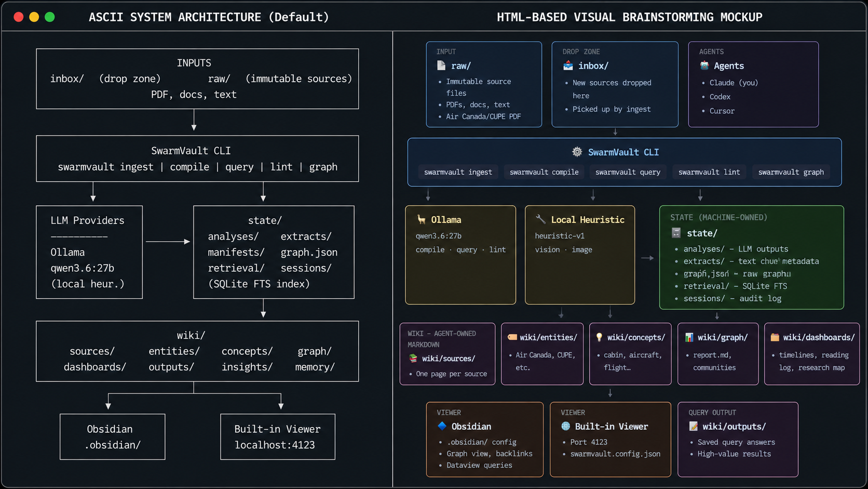This screenshot has width=868, height=489.
Task: Click 'analyses/ – LLM outputs' bullet
Action: point(736,249)
